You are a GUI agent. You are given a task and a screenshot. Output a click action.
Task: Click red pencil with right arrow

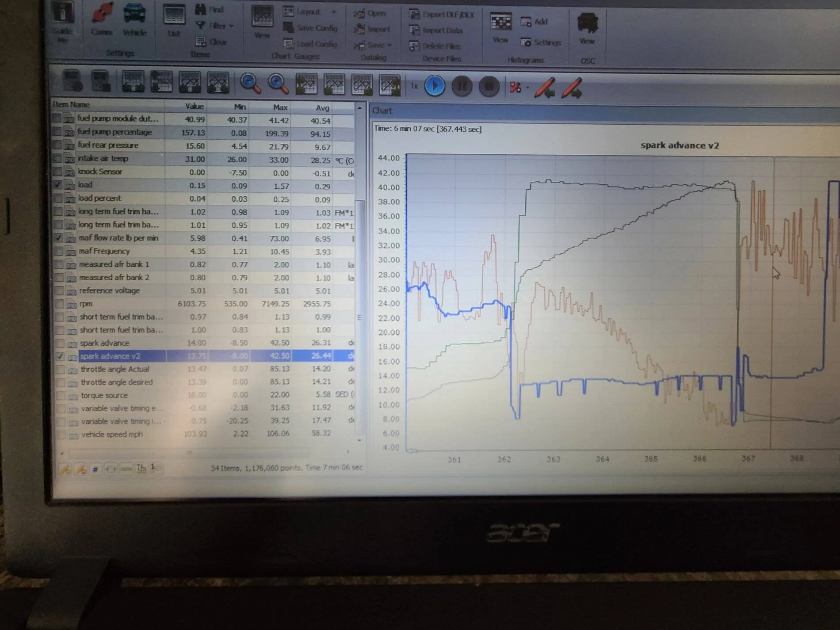tap(572, 88)
